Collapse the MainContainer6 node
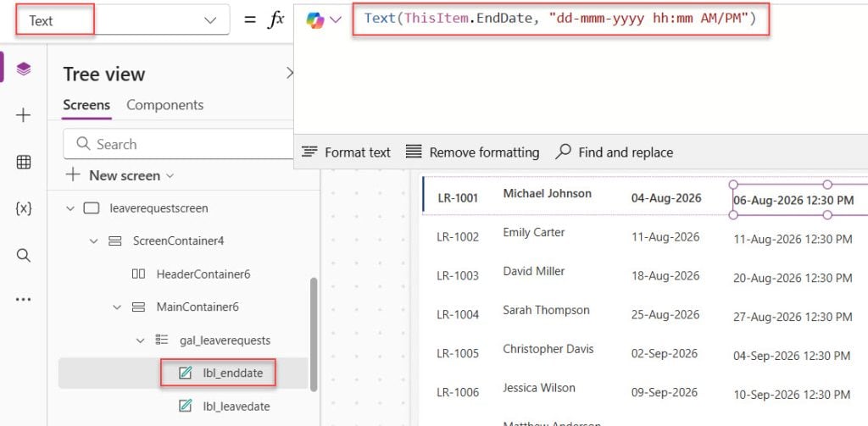The height and width of the screenshot is (426, 868). point(117,307)
